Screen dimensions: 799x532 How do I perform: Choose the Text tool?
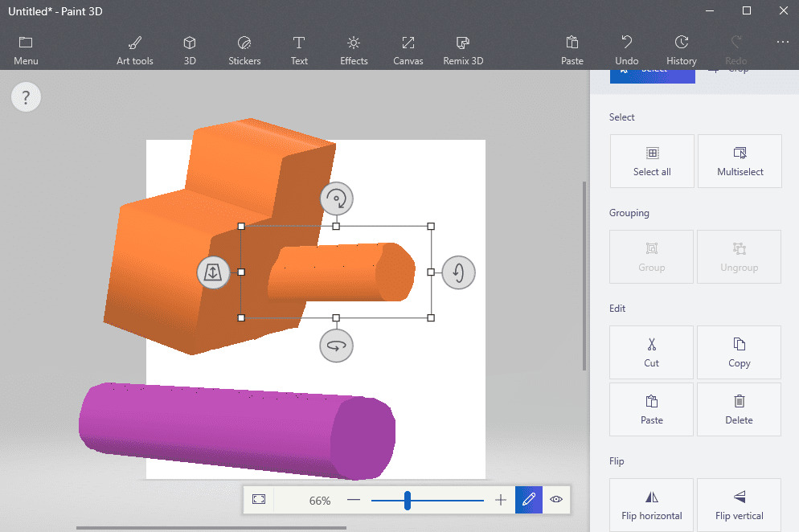299,50
